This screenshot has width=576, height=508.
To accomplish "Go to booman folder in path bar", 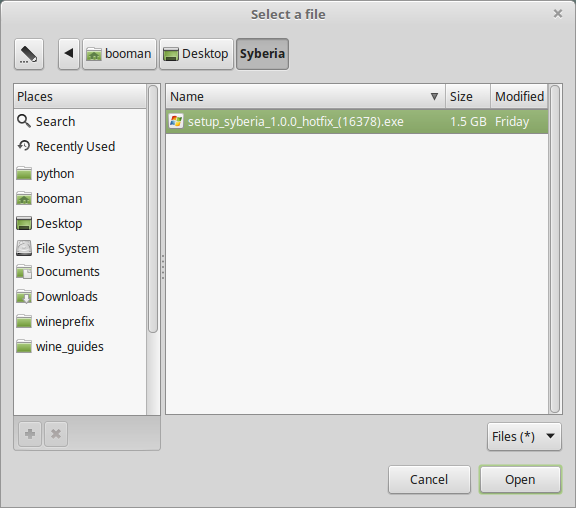I will pyautogui.click(x=119, y=54).
